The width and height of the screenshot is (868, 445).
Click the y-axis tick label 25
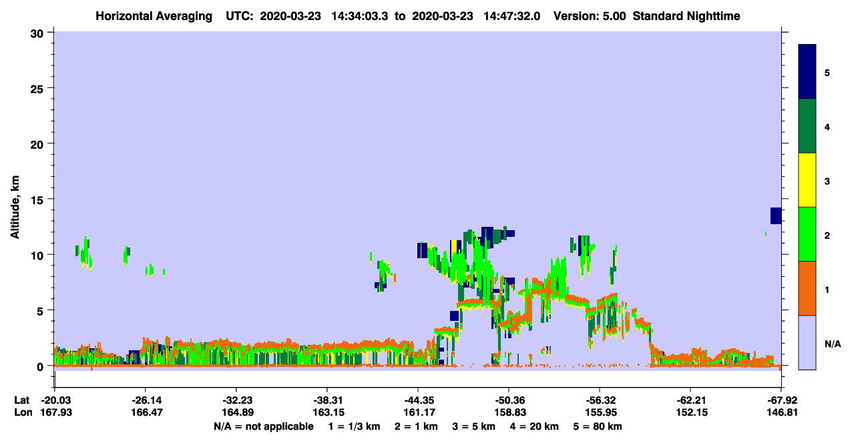tap(39, 88)
